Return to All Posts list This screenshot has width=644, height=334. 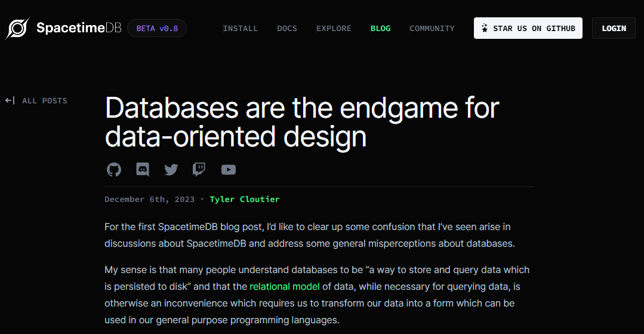45,101
